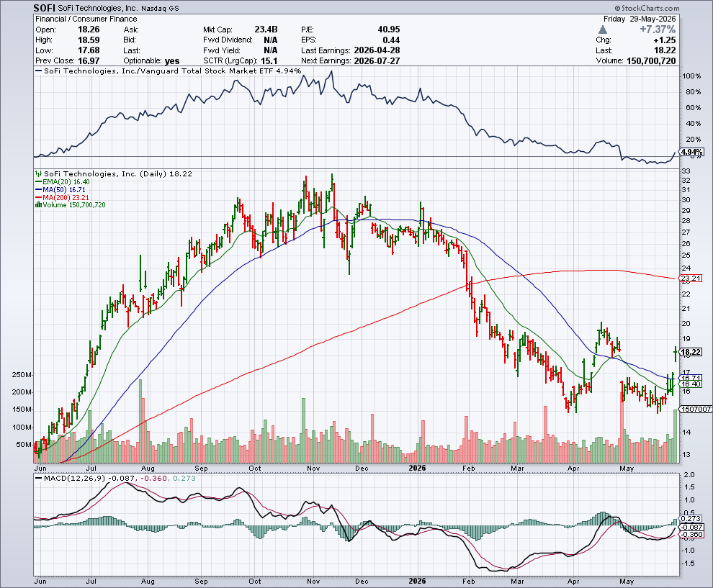Click the Financial / Consumer Finance sector label
The width and height of the screenshot is (713, 588).
(86, 19)
